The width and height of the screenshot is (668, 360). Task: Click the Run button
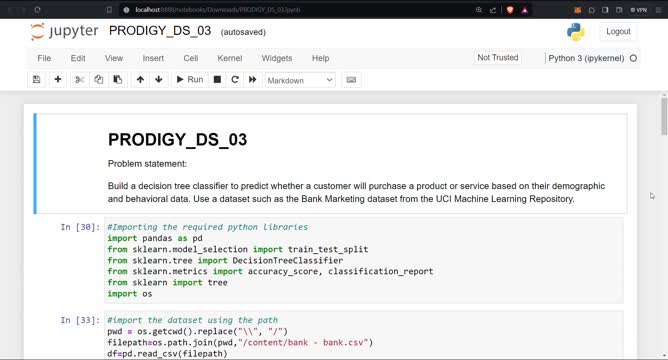[190, 80]
